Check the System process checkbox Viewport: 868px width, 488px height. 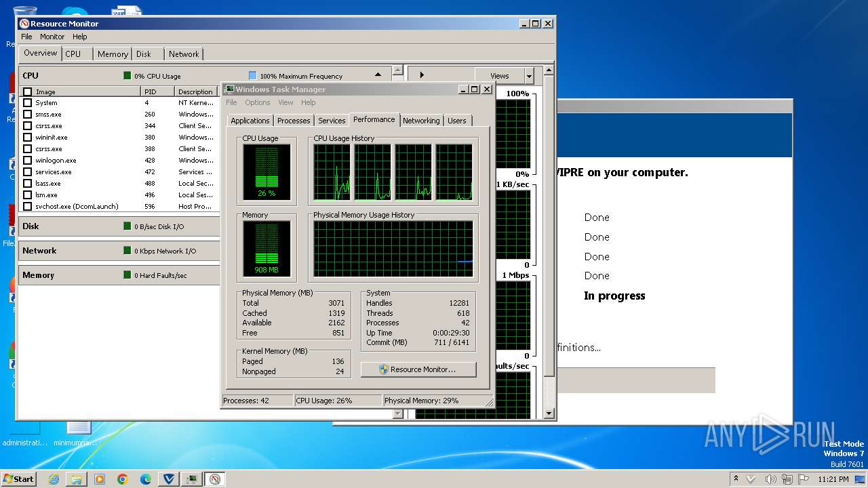pyautogui.click(x=28, y=103)
